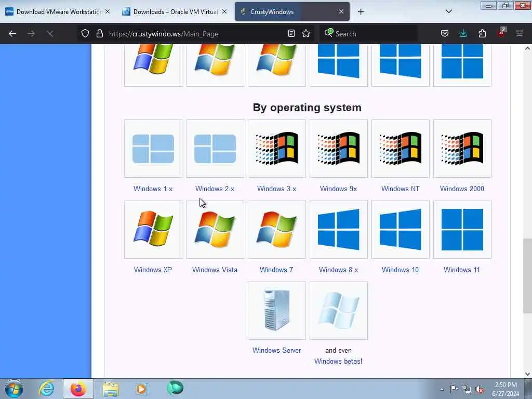Open Windows Media Player from taskbar
Viewport: 532px width, 399px height.
142,389
